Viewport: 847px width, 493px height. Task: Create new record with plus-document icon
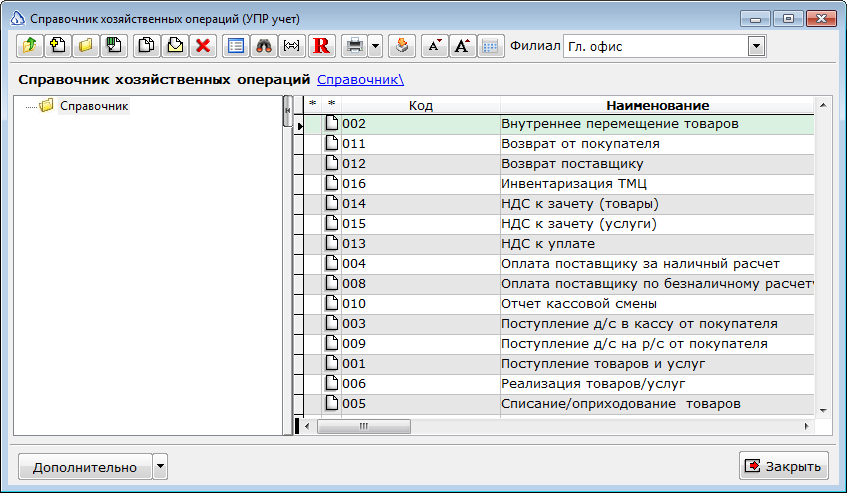pos(58,46)
